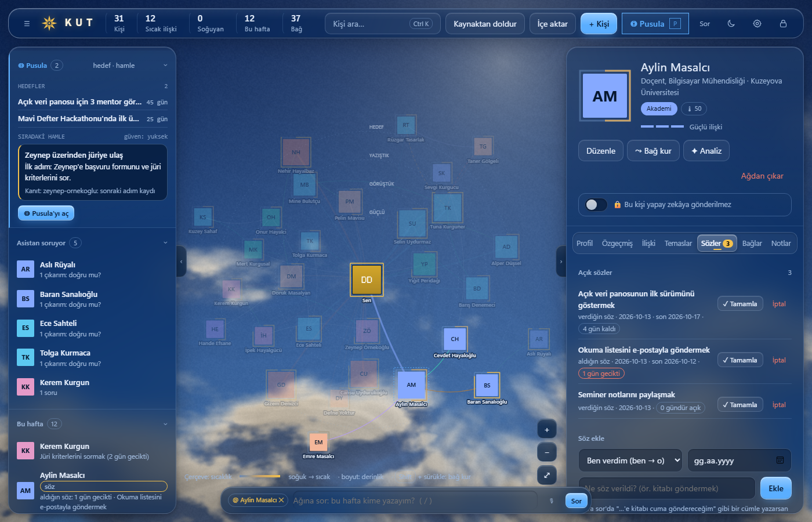Zoom out of the network graph

point(546,452)
